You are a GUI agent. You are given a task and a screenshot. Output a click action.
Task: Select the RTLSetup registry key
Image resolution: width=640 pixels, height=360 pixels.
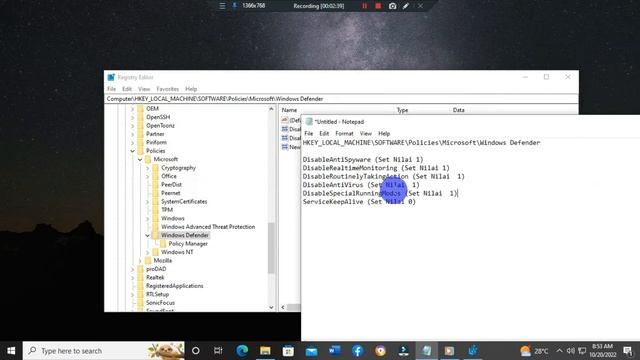tap(158, 294)
